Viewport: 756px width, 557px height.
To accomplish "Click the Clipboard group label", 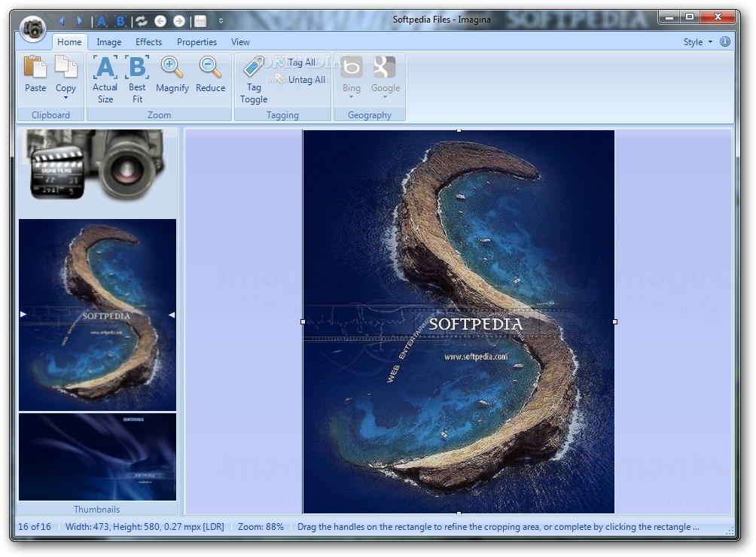I will click(50, 115).
